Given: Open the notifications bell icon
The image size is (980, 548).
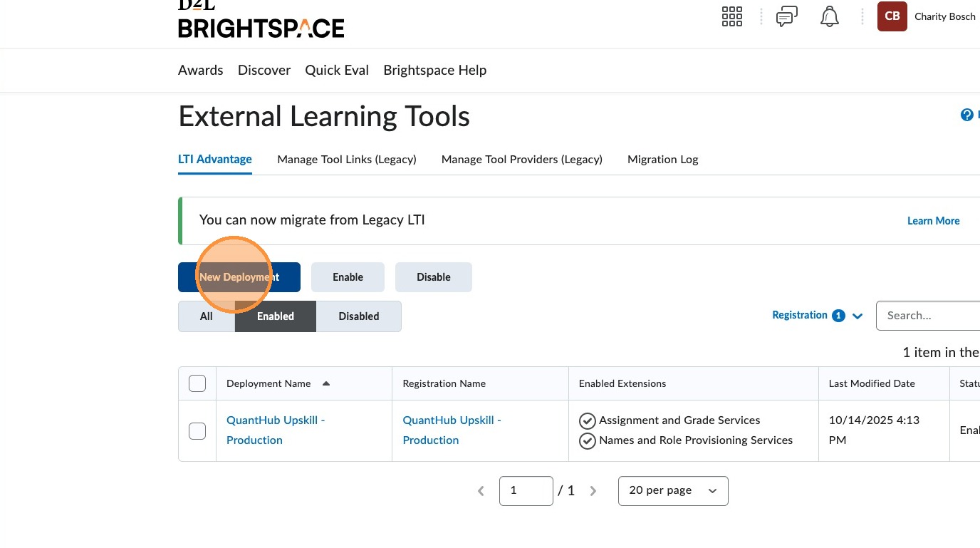Looking at the screenshot, I should point(829,16).
